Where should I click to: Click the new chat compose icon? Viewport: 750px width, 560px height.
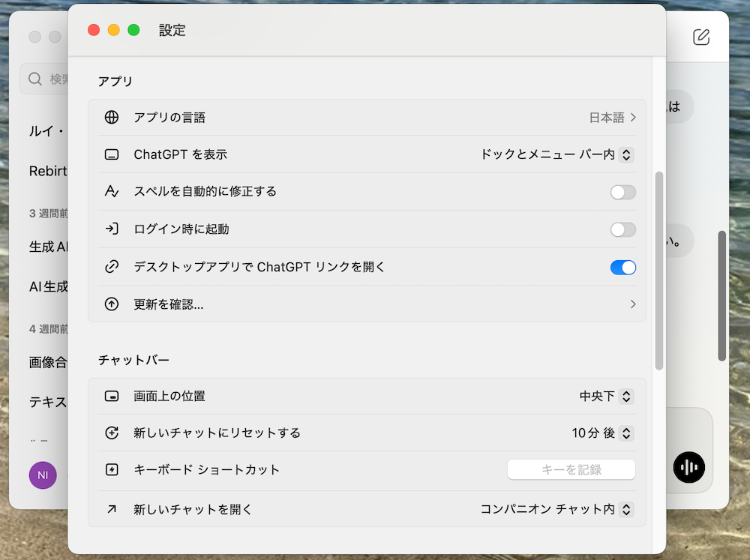point(701,37)
